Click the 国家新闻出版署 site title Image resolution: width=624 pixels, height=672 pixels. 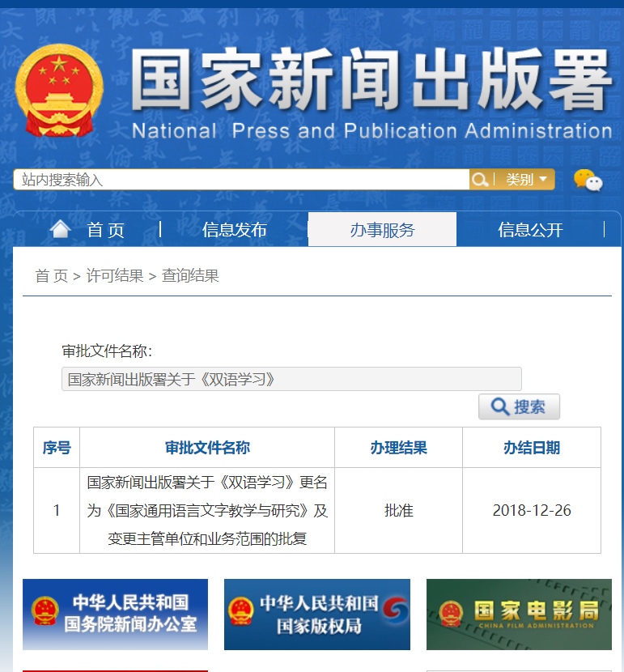(x=371, y=79)
